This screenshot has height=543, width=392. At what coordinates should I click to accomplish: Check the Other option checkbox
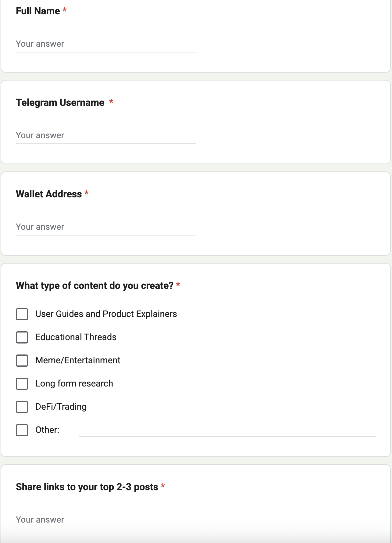(x=22, y=430)
